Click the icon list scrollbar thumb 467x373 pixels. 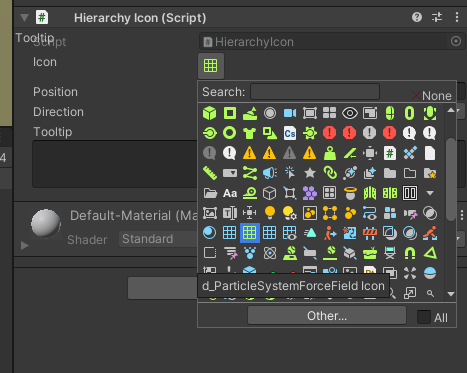point(451,179)
